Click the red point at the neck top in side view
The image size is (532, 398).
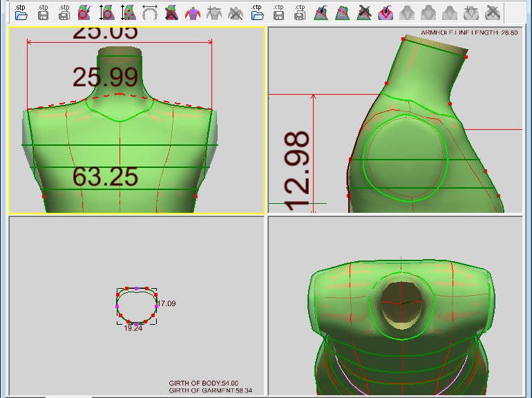click(403, 39)
